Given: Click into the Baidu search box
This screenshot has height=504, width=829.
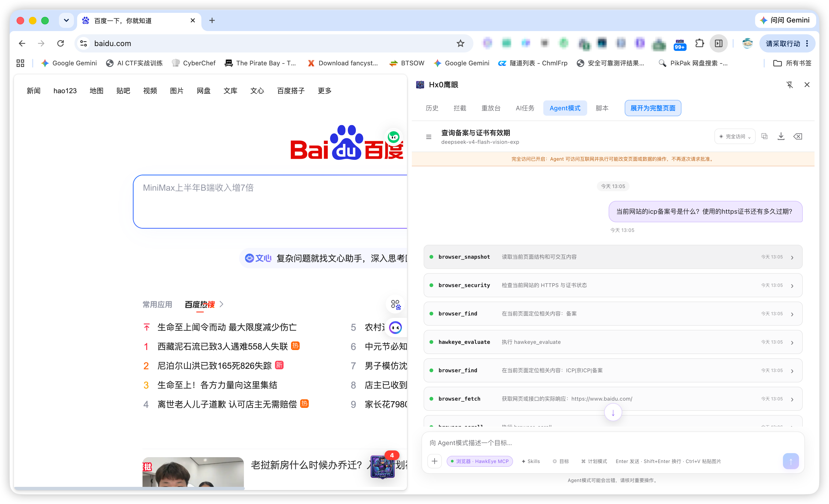Looking at the screenshot, I should 270,202.
